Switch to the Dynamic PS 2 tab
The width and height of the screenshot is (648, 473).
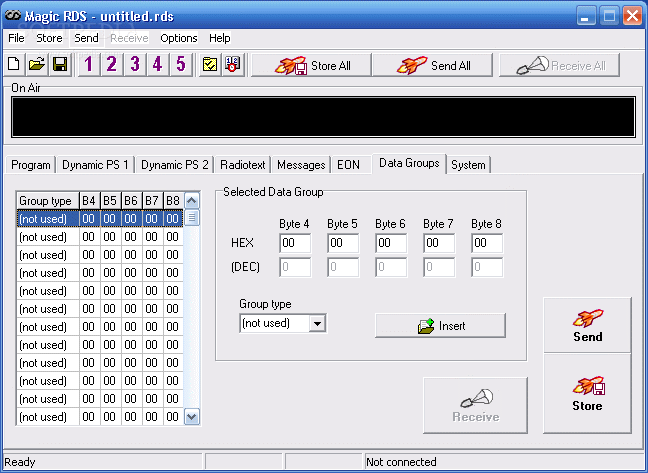click(174, 165)
